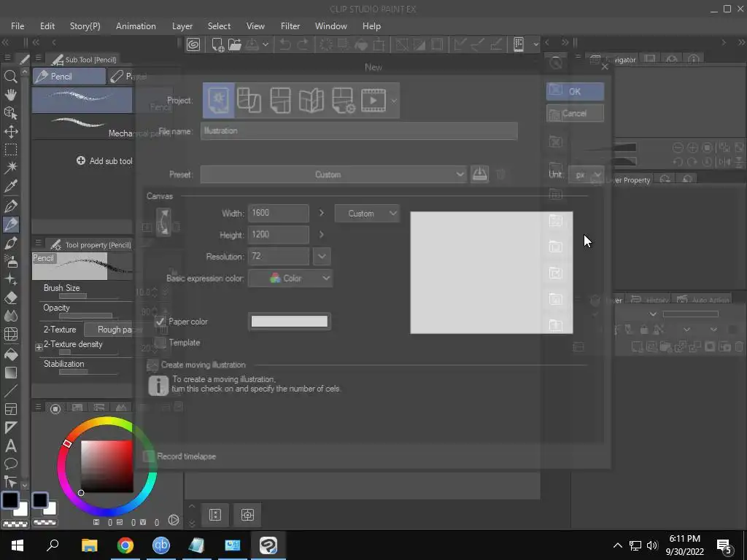747x560 pixels.
Task: Select the Eraser tool
Action: tap(10, 298)
